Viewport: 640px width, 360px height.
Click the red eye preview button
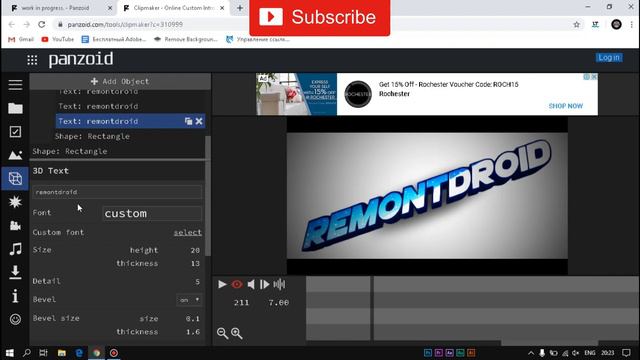237,284
